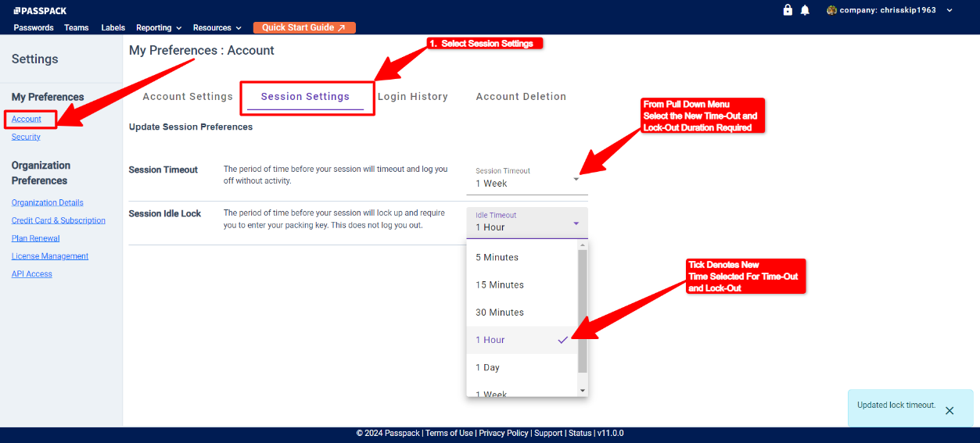The width and height of the screenshot is (980, 443).
Task: Open Terms of Use in the footer
Action: (x=449, y=433)
